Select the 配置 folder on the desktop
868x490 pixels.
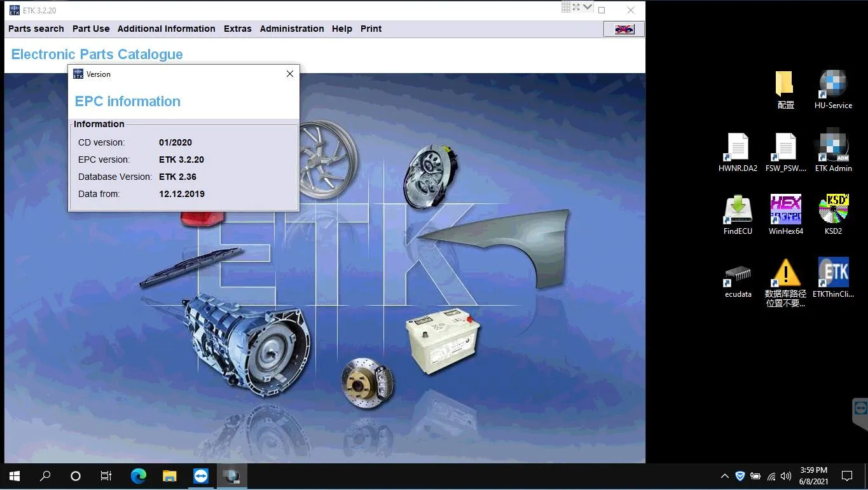(x=785, y=90)
